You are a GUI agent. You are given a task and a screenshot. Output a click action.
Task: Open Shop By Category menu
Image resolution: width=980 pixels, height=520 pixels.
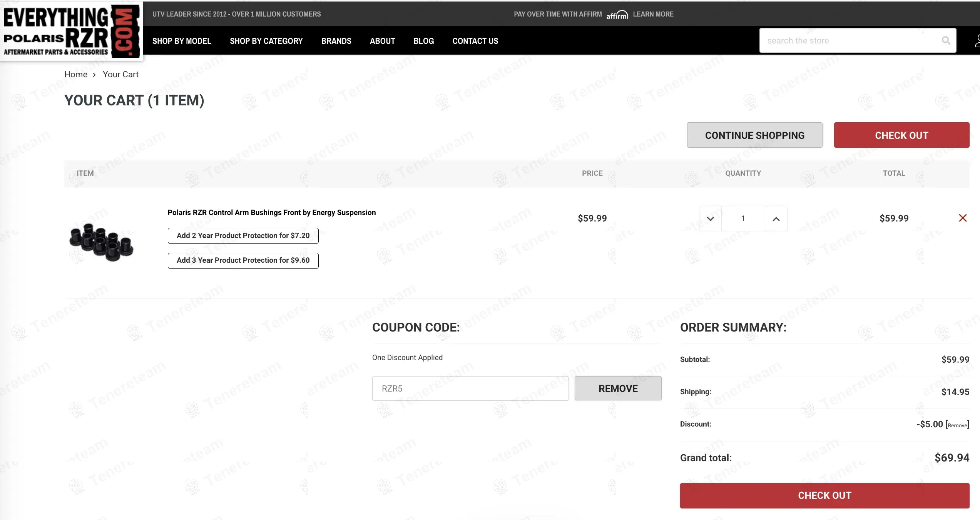[266, 41]
